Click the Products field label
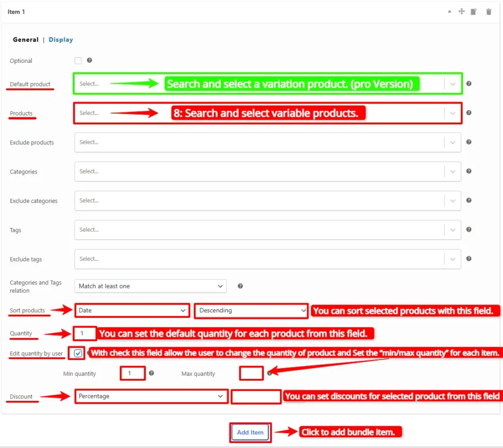503x448 pixels. click(21, 113)
